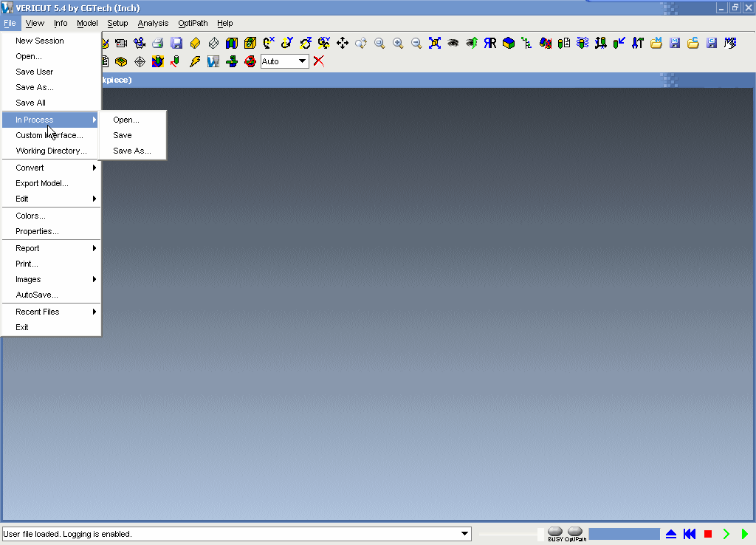Expand the Convert submenu
Viewport: 756px width, 545px height.
tap(51, 168)
